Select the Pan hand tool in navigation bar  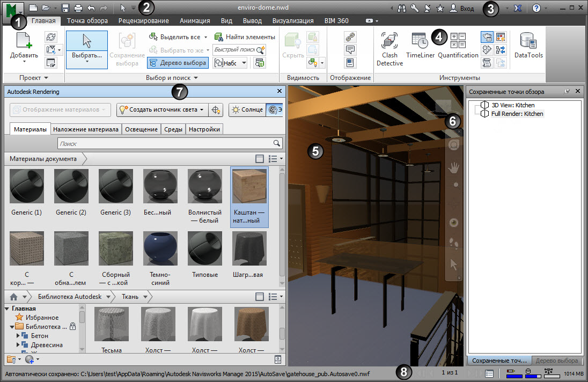tap(454, 168)
